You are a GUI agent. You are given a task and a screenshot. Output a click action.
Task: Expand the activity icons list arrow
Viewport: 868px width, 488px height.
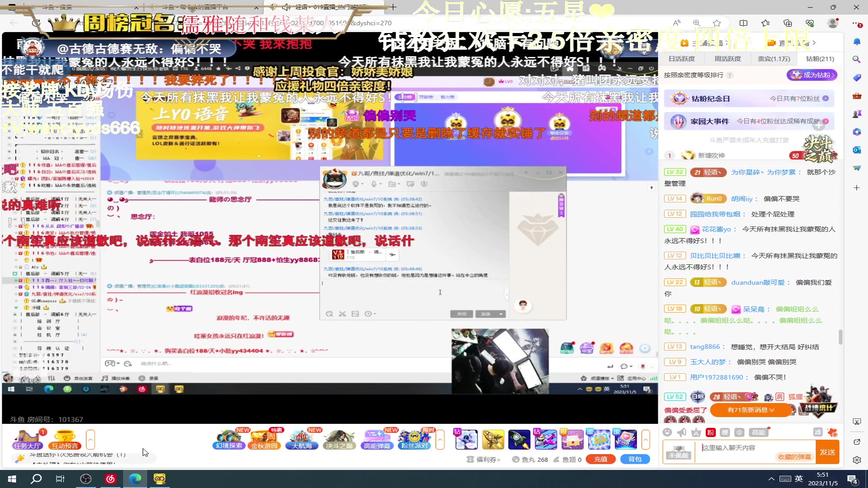[440, 439]
